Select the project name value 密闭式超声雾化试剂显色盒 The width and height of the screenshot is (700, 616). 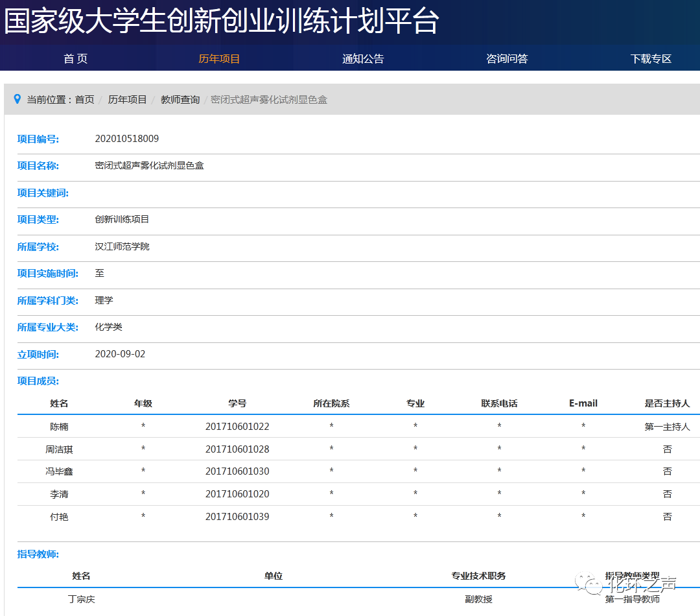[x=149, y=166]
